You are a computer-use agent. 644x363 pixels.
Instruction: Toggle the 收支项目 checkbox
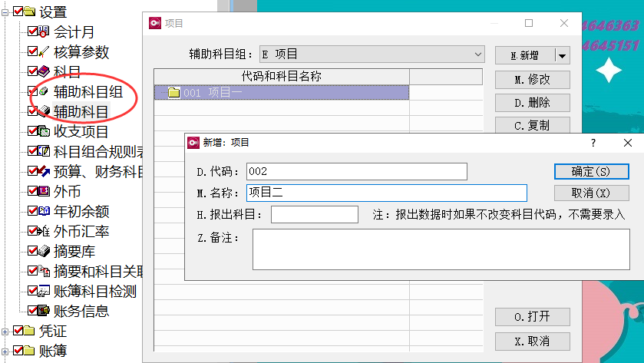coord(33,131)
